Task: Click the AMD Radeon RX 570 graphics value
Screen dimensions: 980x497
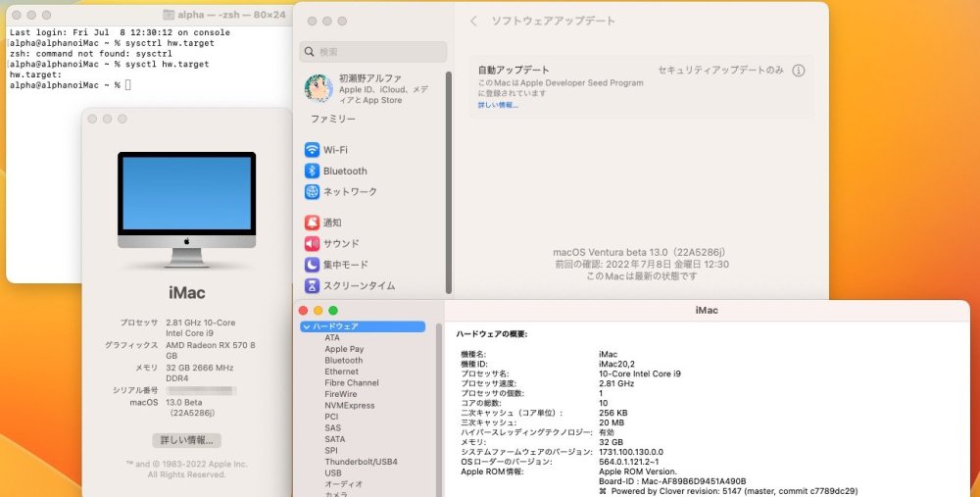Action: pos(210,350)
